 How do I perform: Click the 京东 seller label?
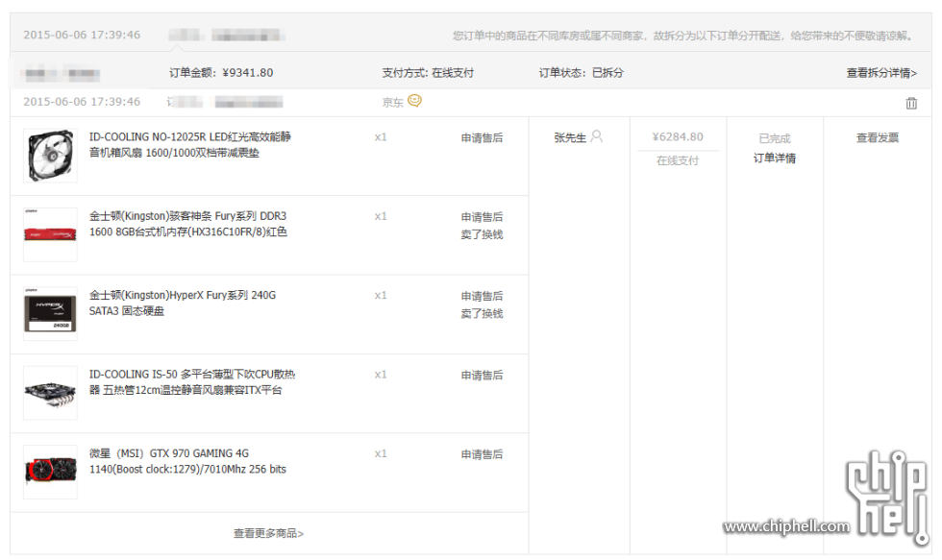393,103
